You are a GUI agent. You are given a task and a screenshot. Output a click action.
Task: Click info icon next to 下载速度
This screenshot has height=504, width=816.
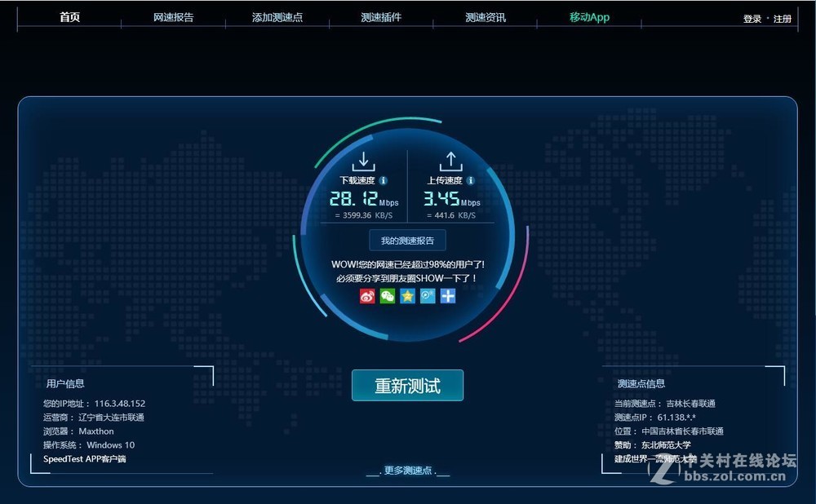[383, 180]
